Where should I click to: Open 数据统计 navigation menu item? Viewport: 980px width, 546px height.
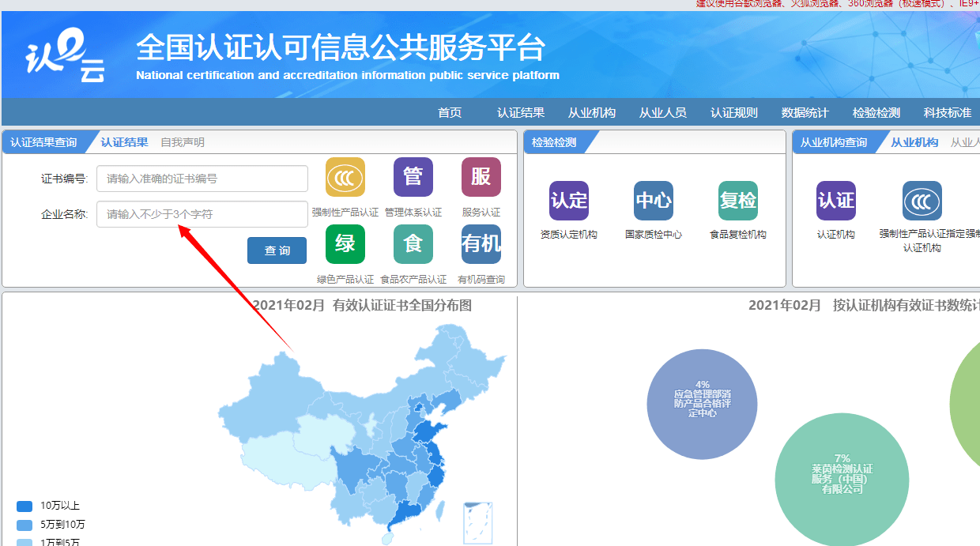coord(805,112)
